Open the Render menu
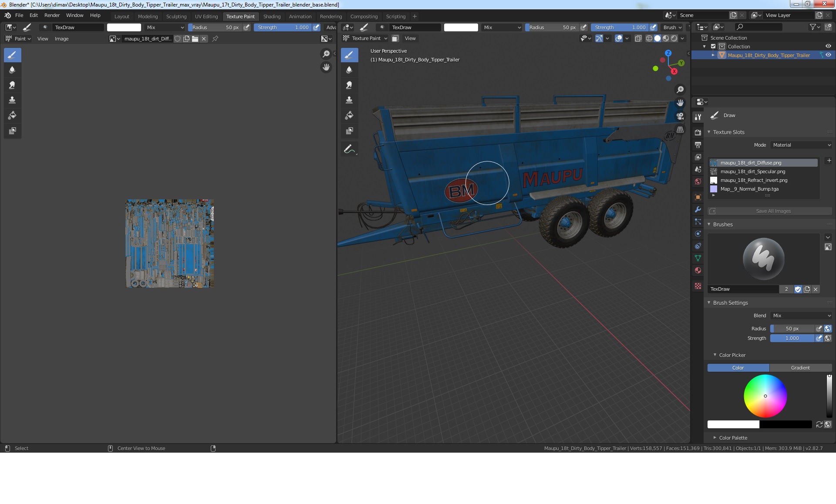Viewport: 836px width, 504px height. click(52, 15)
